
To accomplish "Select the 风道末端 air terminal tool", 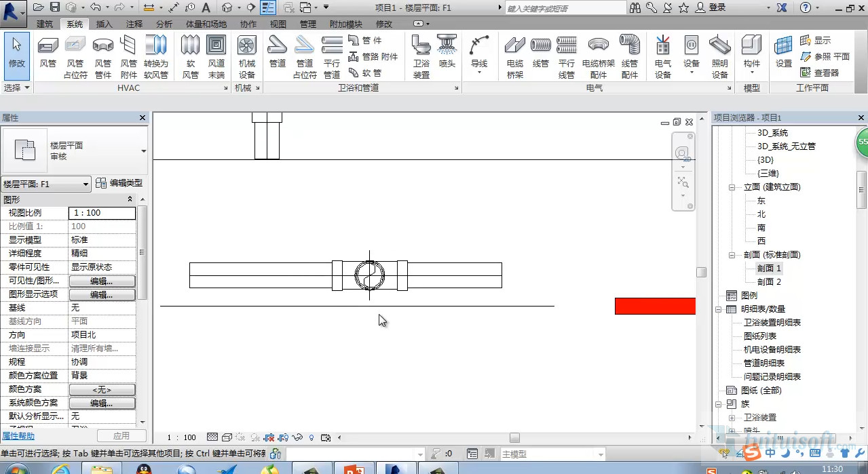I will (x=216, y=56).
